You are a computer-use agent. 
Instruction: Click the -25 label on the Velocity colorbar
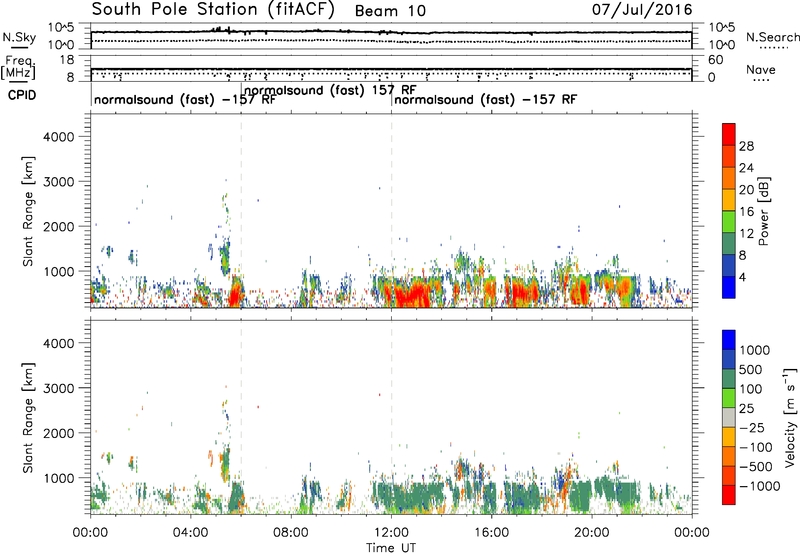coord(752,428)
